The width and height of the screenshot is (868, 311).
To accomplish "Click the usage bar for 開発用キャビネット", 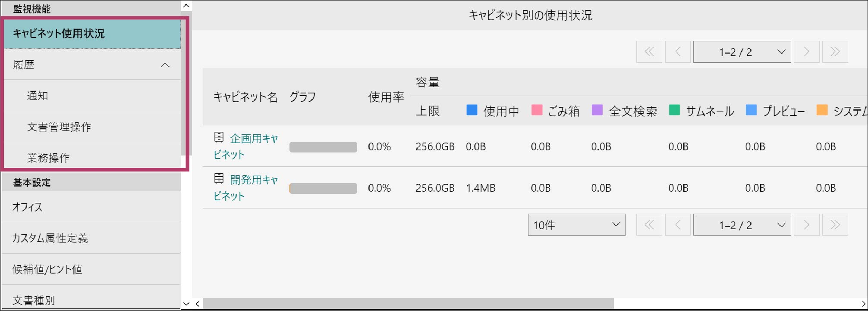I will 323,188.
